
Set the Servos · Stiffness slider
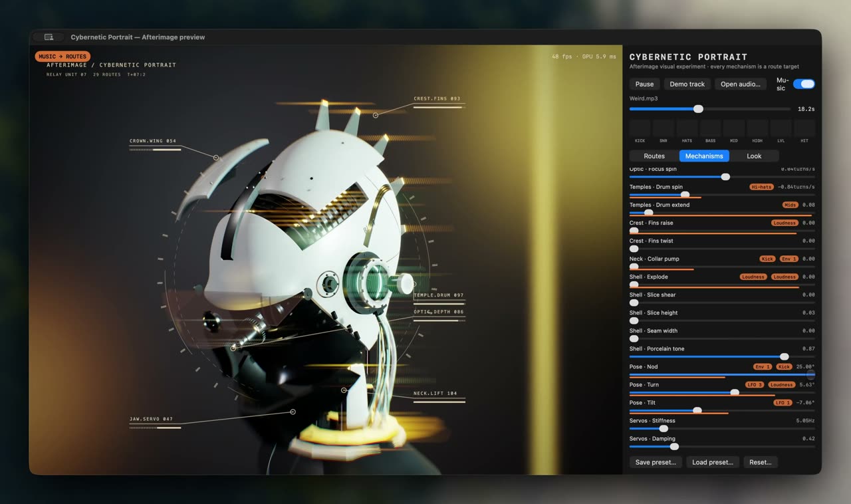pyautogui.click(x=722, y=428)
